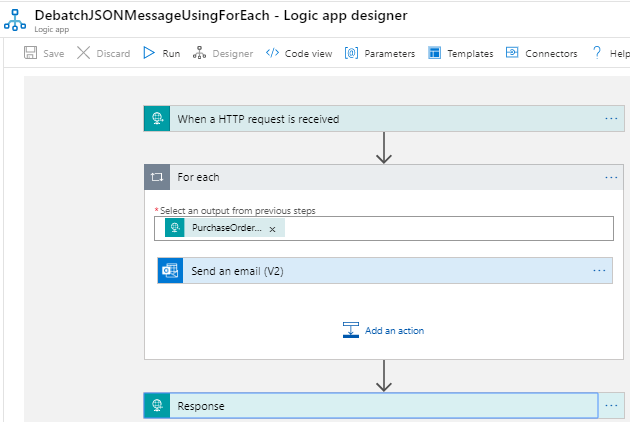Open the Templates label

pos(470,53)
